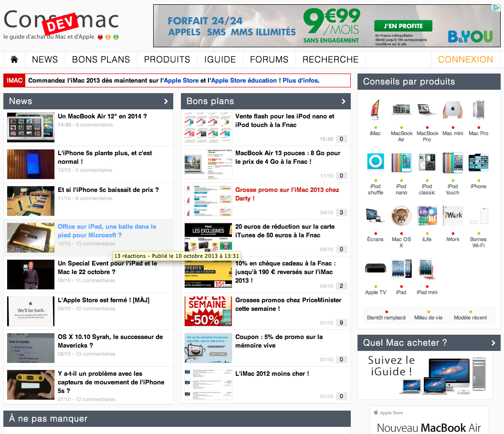Expand the Quel Mac acheter arrow

(493, 343)
